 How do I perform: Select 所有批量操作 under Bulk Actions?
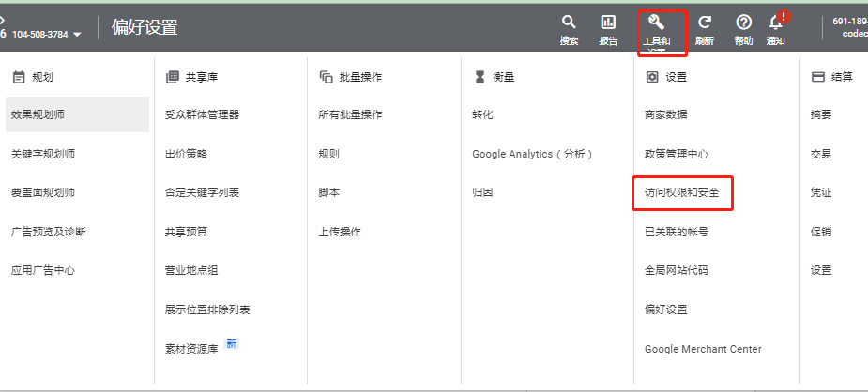pyautogui.click(x=350, y=114)
